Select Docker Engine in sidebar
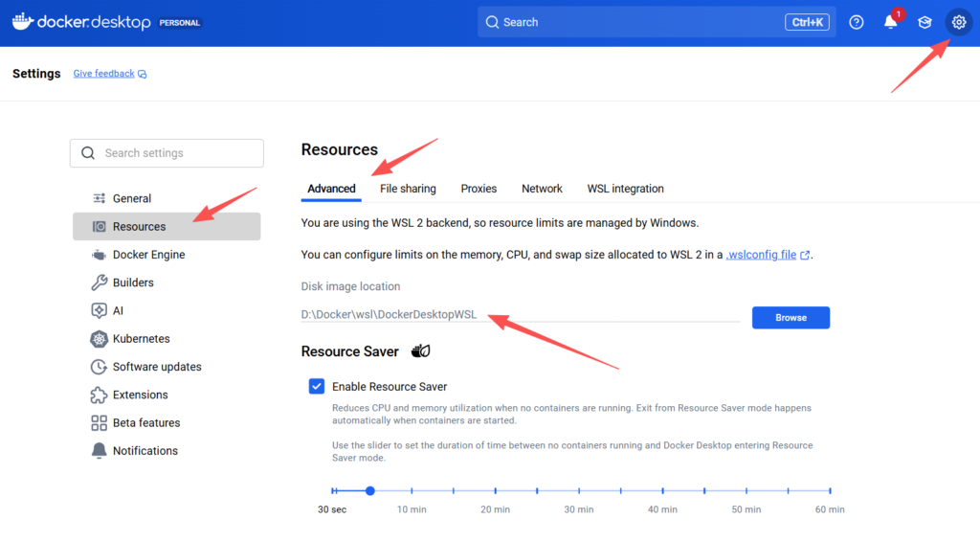Image resolution: width=980 pixels, height=542 pixels. [148, 255]
